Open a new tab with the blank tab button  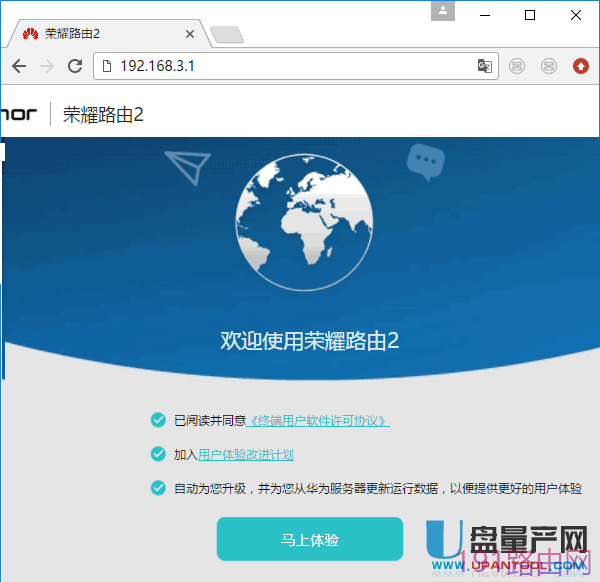pos(227,34)
